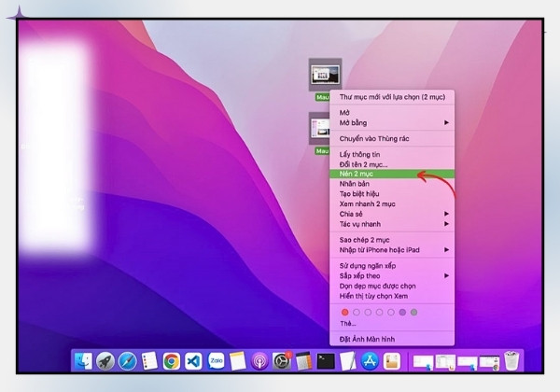Select "Xem nhanh 2 mục" option
This screenshot has height=392, width=560.
[x=392, y=203]
